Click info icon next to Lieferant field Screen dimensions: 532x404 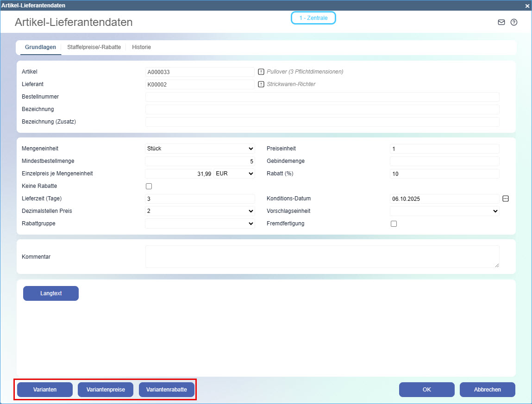click(261, 84)
